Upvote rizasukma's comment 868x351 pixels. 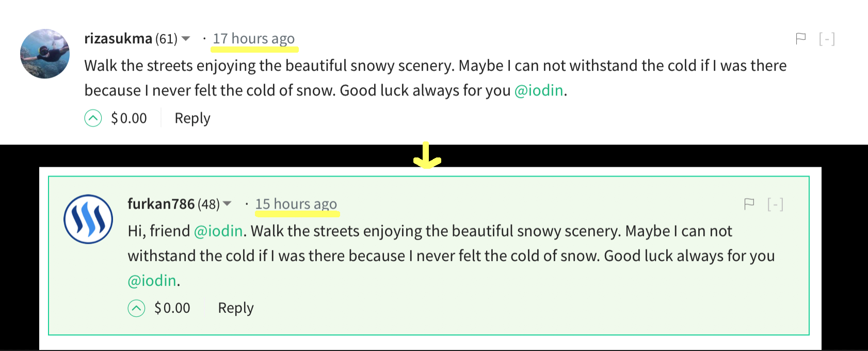tap(93, 118)
